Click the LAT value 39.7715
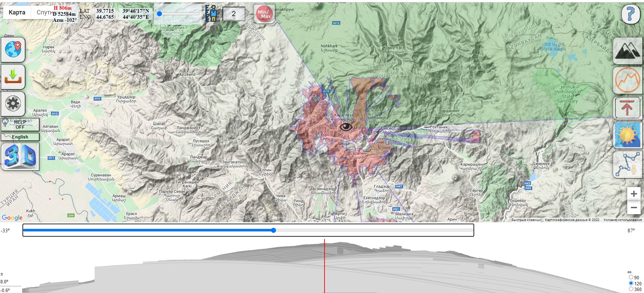This screenshot has height=293, width=644. click(105, 11)
